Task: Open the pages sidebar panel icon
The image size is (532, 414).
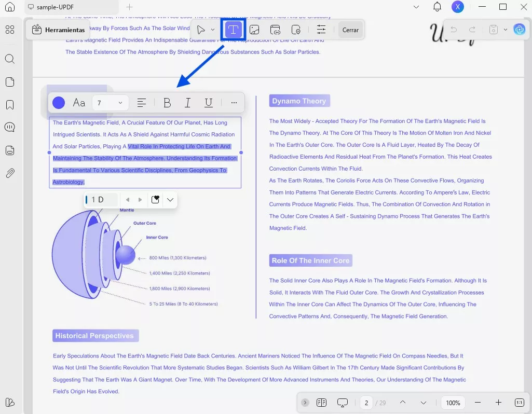Action: (10, 82)
